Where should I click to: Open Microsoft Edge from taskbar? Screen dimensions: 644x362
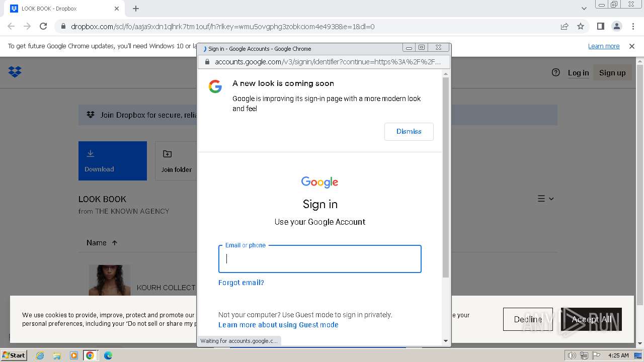coord(108,355)
